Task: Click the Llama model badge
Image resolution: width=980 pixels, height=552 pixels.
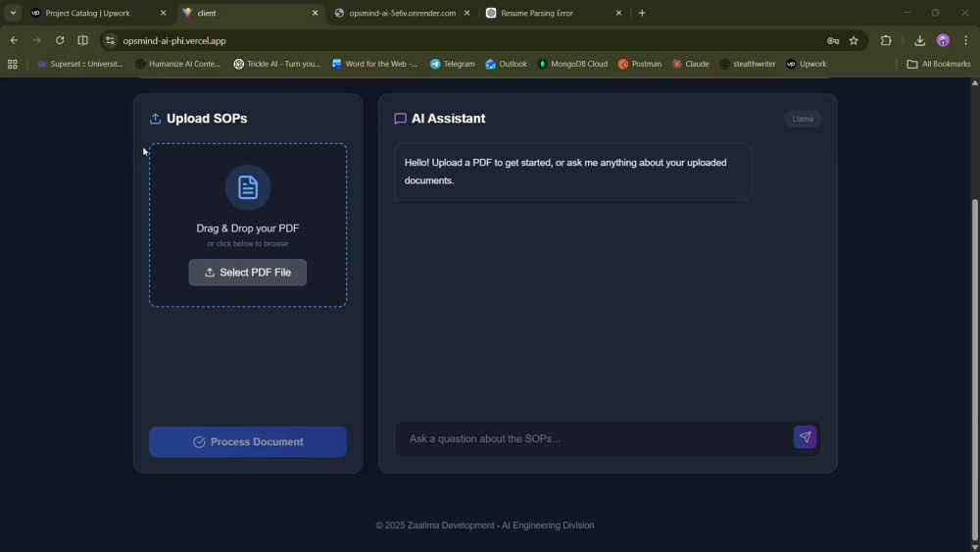Action: 803,119
